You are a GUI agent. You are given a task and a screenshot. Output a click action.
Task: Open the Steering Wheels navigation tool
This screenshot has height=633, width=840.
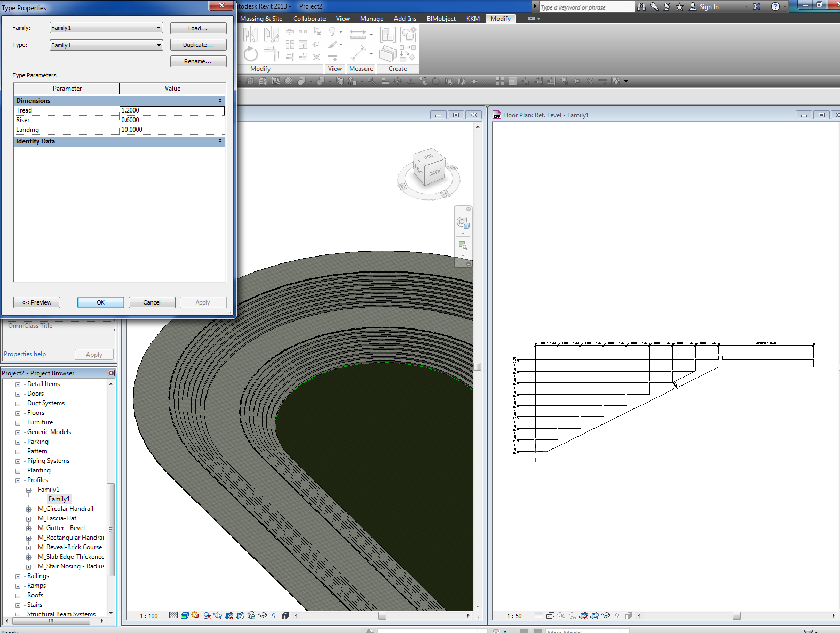(462, 222)
